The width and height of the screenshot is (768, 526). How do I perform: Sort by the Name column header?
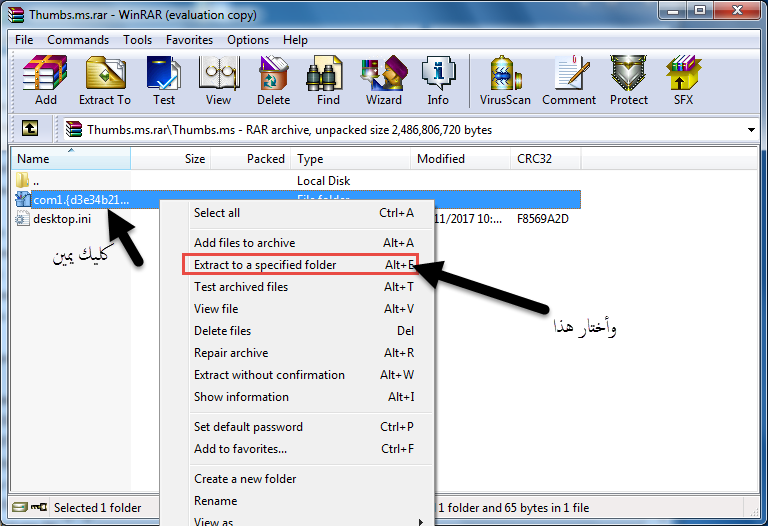coord(71,159)
